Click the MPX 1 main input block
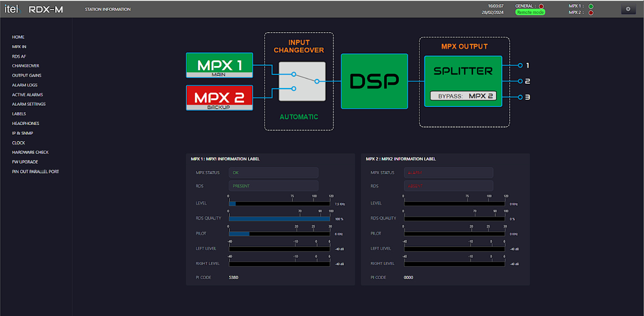This screenshot has width=644, height=316. [x=219, y=67]
